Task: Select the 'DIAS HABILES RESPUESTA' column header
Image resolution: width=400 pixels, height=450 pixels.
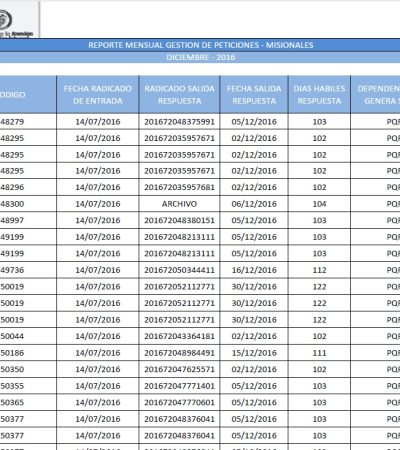Action: pos(319,95)
